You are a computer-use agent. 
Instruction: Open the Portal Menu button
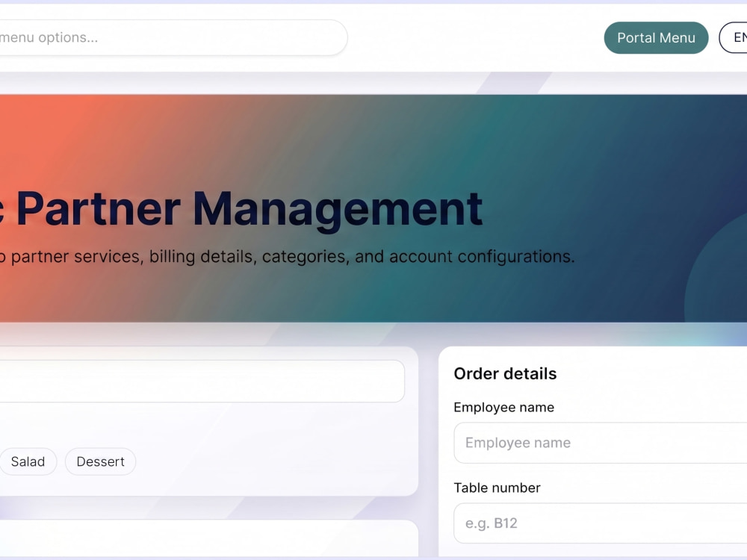[x=656, y=37]
